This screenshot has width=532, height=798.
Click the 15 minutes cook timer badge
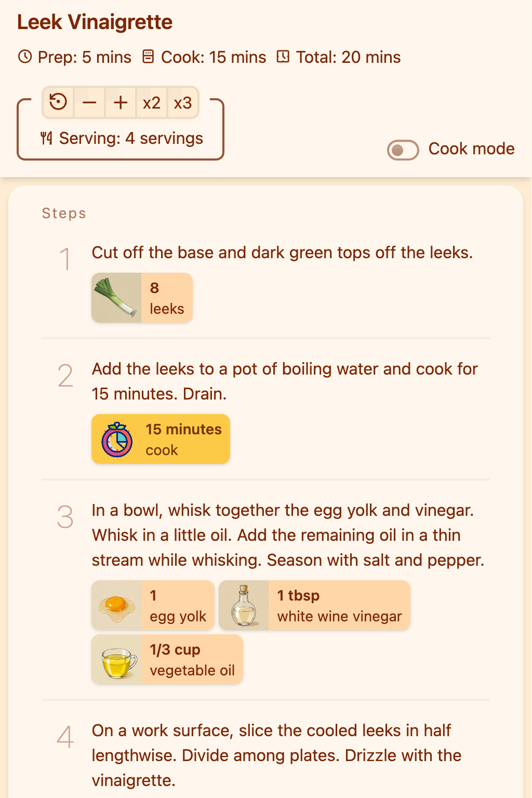pos(161,439)
